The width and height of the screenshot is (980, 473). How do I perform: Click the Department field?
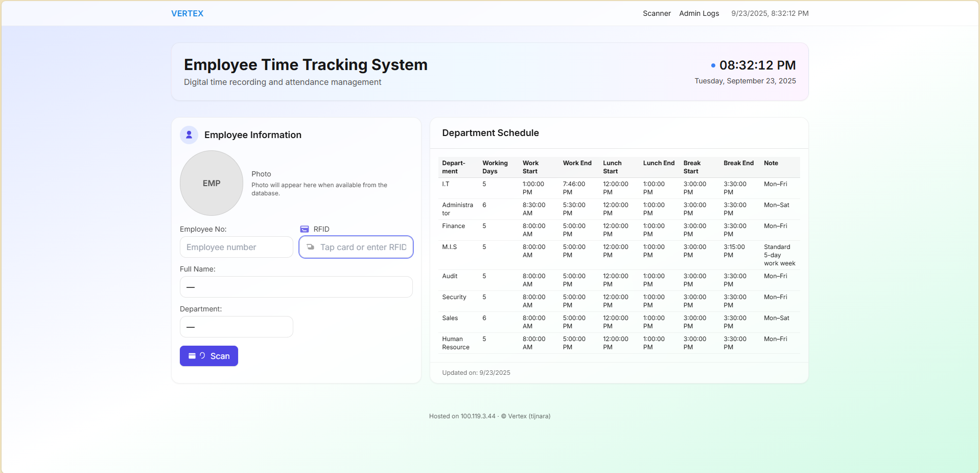point(236,327)
